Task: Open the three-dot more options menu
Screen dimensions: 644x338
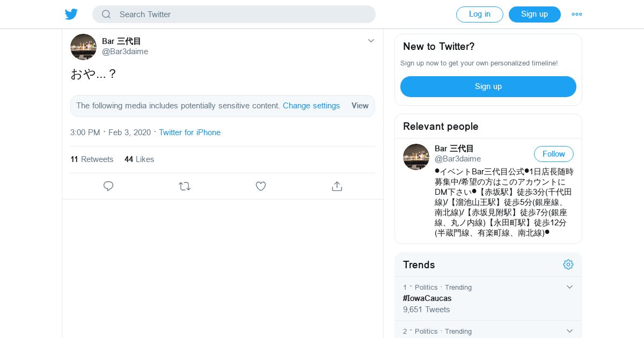Action: coord(577,14)
